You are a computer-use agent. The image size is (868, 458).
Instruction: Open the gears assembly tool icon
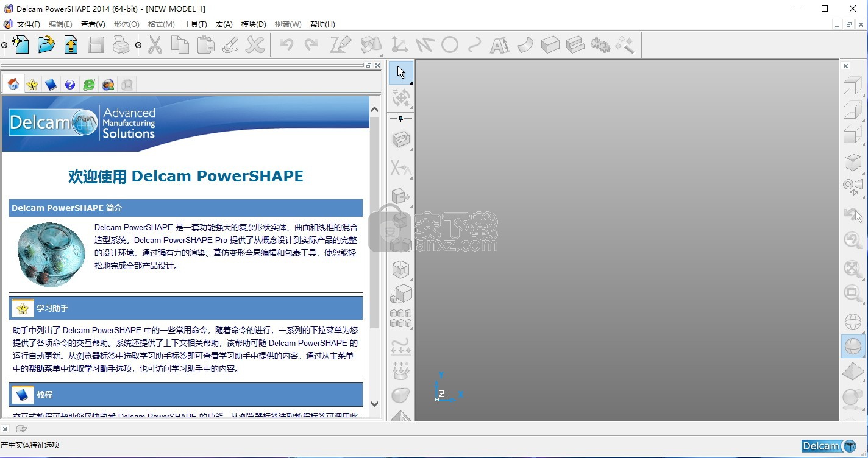[600, 44]
